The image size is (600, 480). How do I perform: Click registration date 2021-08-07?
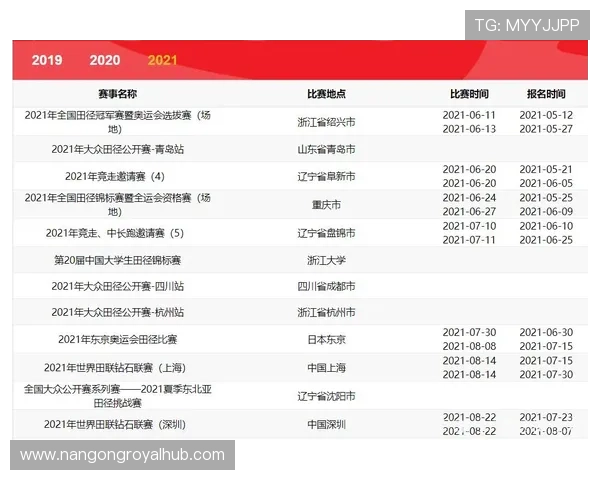point(546,431)
